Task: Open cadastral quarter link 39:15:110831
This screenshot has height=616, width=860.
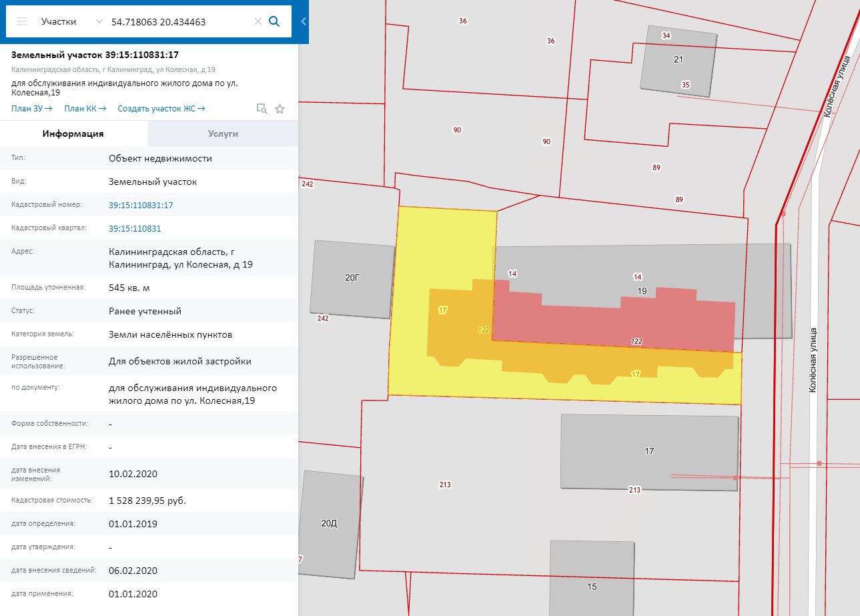Action: pyautogui.click(x=135, y=229)
